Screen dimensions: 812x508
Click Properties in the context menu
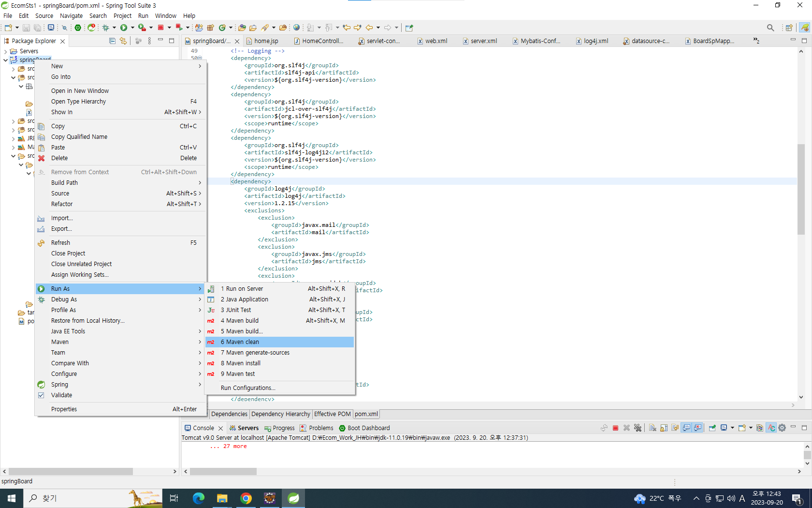[121, 409]
